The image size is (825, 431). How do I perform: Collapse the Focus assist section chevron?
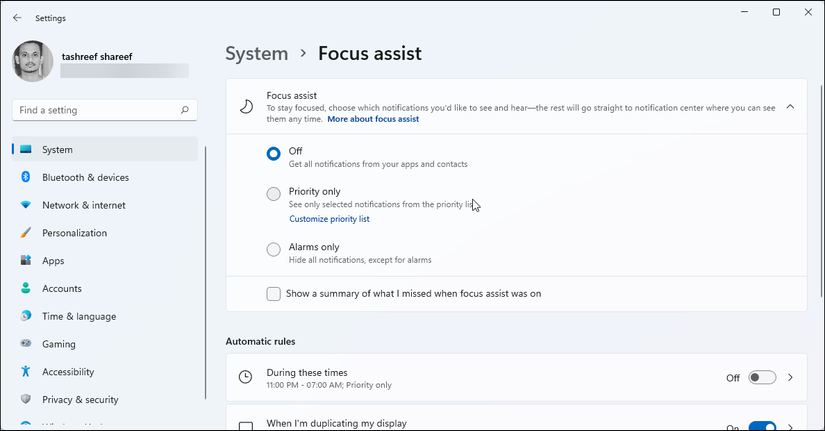790,106
